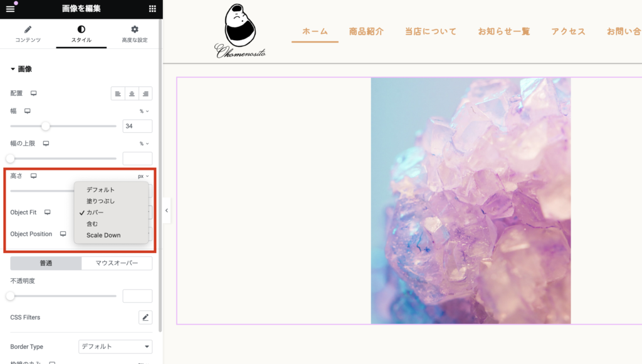Open the Elementor hamburger menu

(10, 9)
